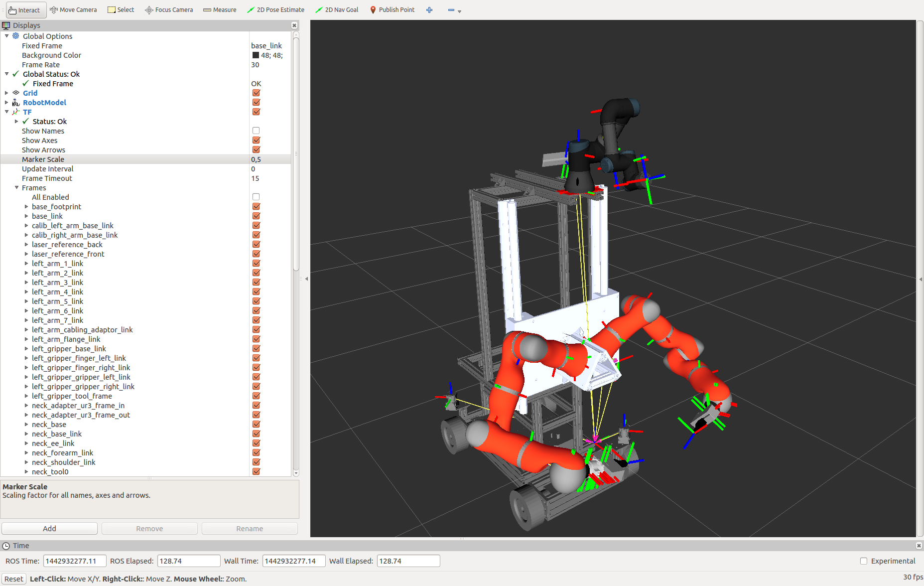
Task: Activate the 2D Nav Goal tool
Action: click(x=337, y=10)
